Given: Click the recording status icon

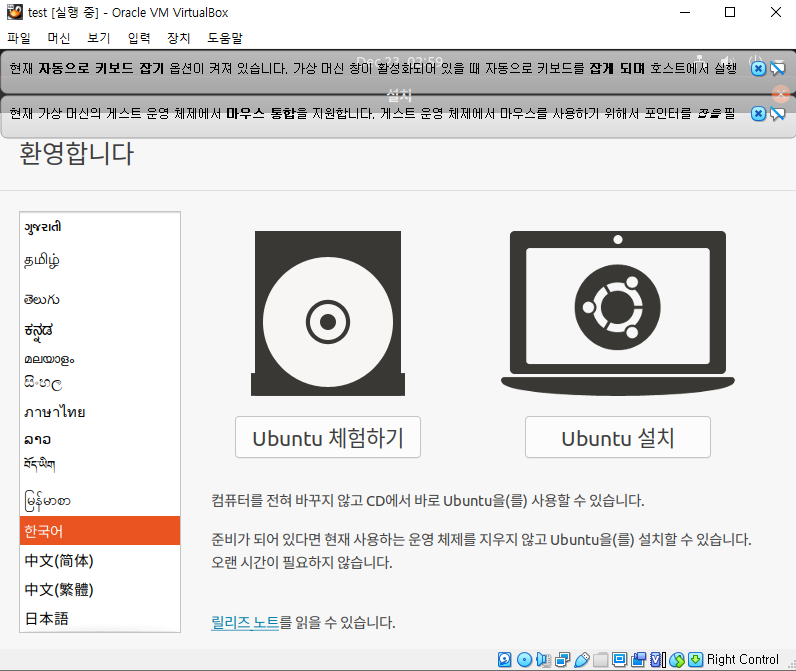Looking at the screenshot, I should coord(639,659).
